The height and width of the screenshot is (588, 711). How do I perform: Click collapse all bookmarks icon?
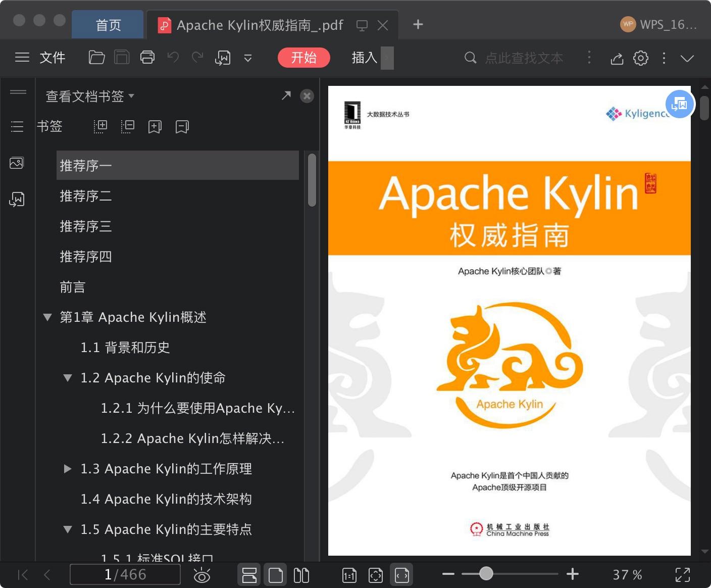tap(128, 126)
